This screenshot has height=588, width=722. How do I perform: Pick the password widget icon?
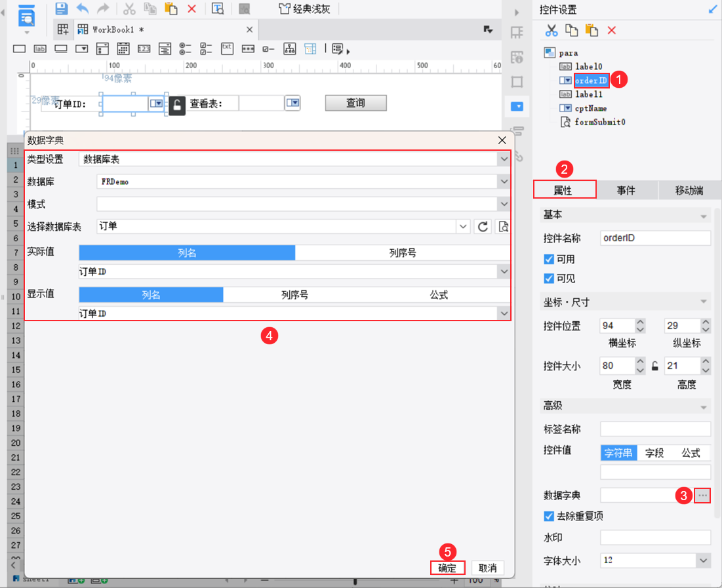point(248,49)
